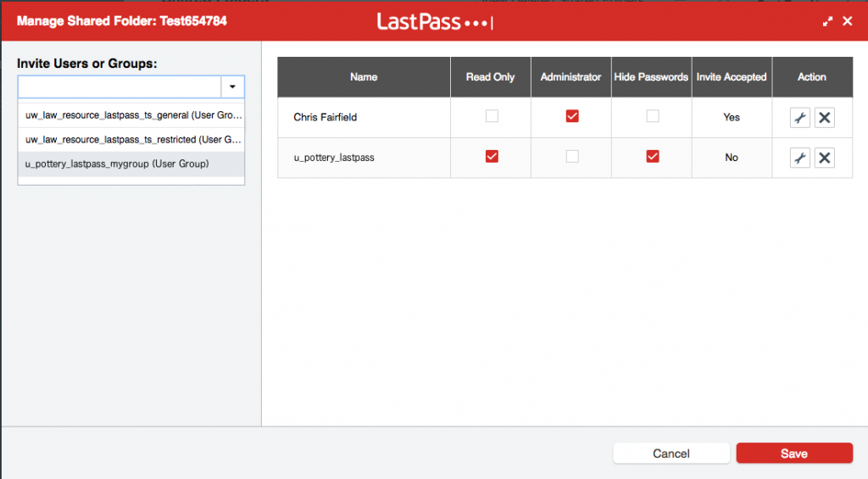Viewport: 868px width, 479px height.
Task: Open the Invite Users or Groups dropdown arrow
Action: pos(232,87)
